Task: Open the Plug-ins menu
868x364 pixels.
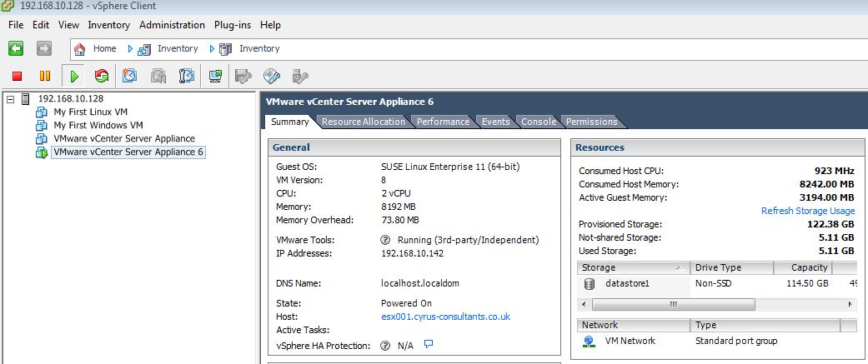Action: pos(233,25)
